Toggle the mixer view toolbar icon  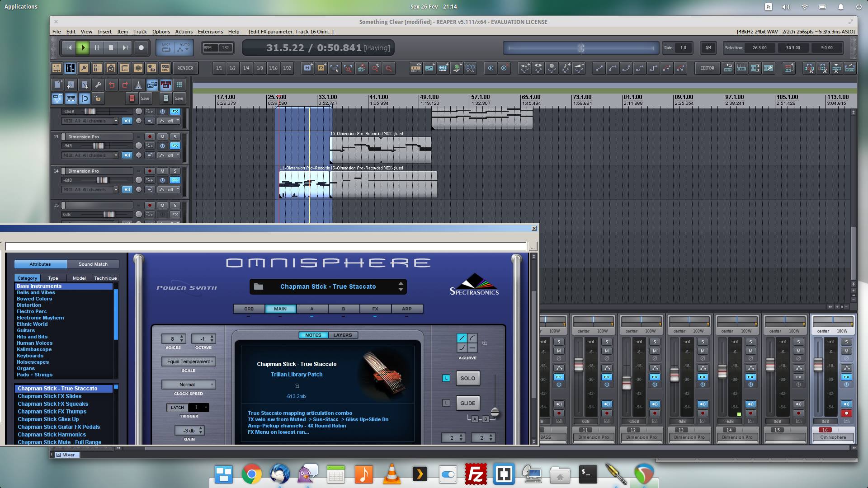(70, 68)
